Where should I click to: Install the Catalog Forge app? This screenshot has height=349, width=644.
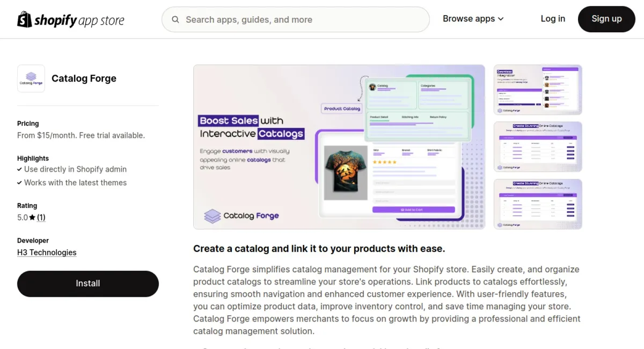pyautogui.click(x=88, y=283)
